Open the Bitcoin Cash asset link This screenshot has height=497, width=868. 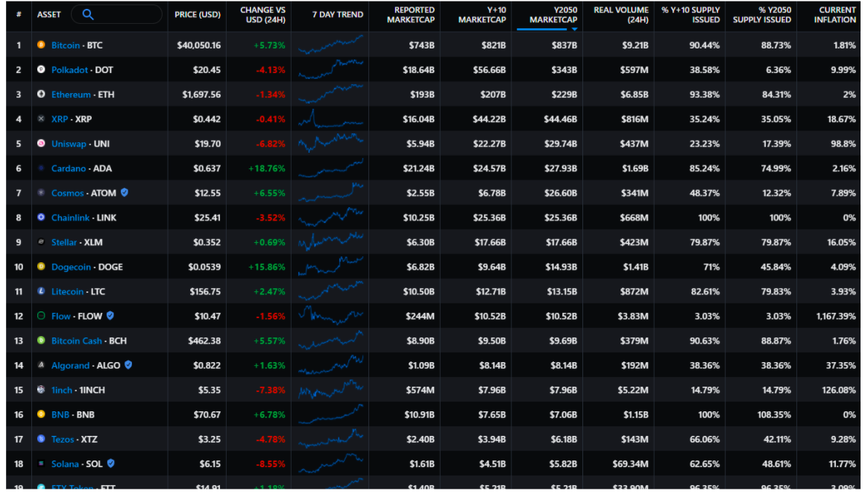pyautogui.click(x=76, y=341)
